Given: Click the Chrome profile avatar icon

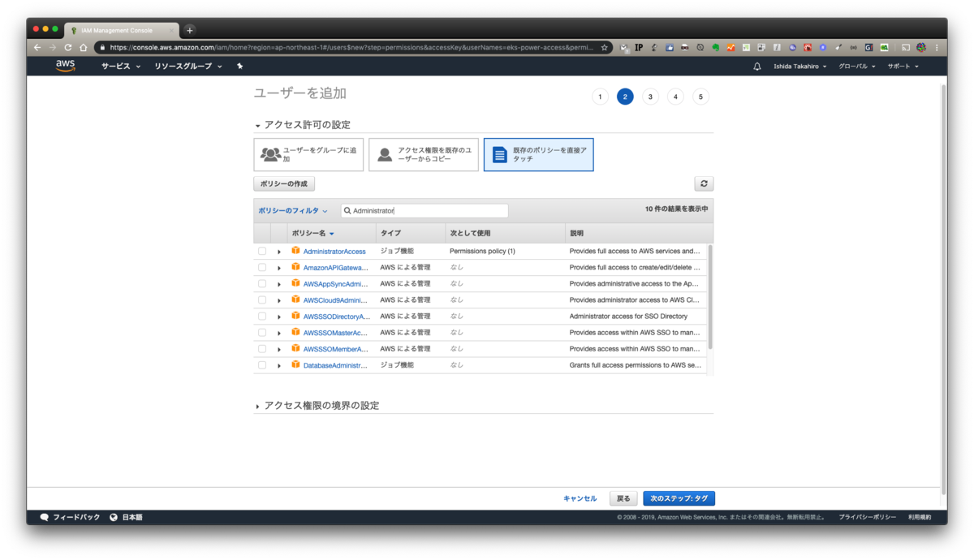Looking at the screenshot, I should (x=921, y=47).
